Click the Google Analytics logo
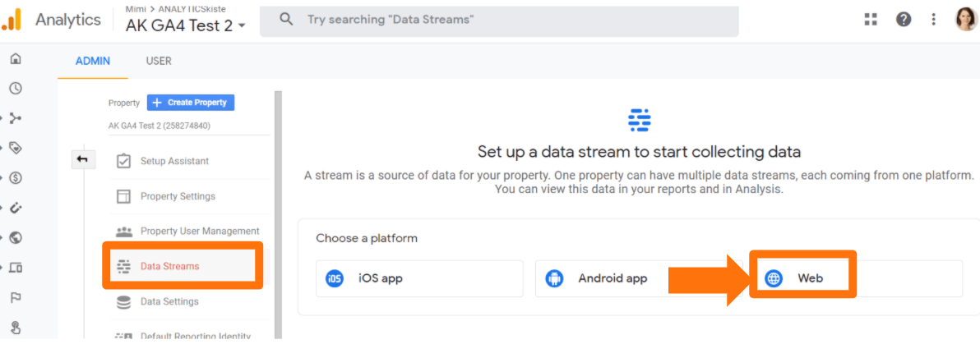Screen dimensions: 980x344 click(x=12, y=20)
